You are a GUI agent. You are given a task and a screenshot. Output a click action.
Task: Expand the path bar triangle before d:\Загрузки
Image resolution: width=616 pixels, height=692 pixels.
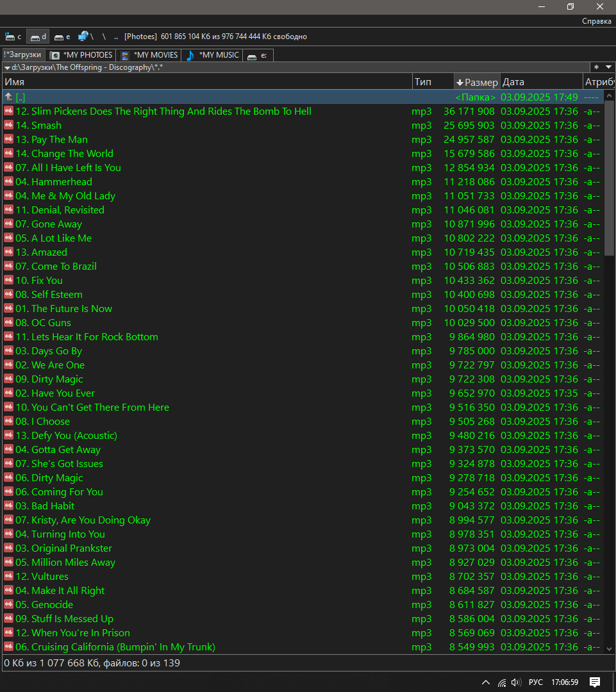[7, 67]
